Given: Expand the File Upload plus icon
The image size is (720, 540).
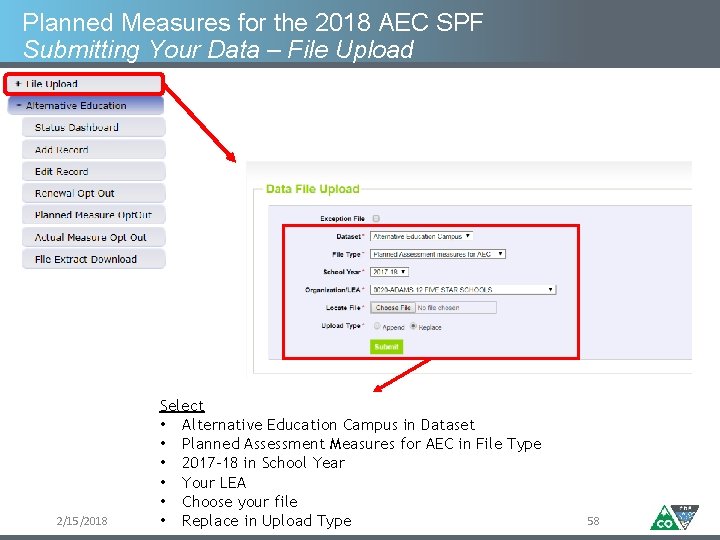Looking at the screenshot, I should [18, 85].
